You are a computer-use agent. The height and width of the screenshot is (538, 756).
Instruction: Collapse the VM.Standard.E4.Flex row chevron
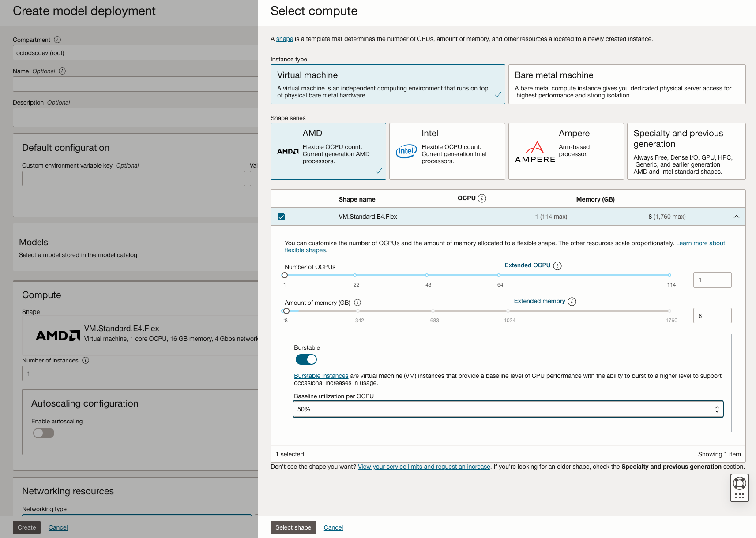tap(736, 217)
